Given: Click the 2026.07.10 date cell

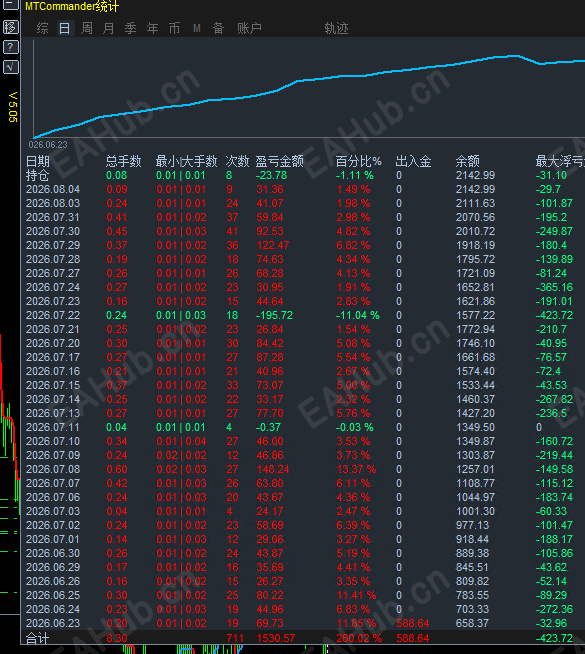Looking at the screenshot, I should (x=53, y=441).
